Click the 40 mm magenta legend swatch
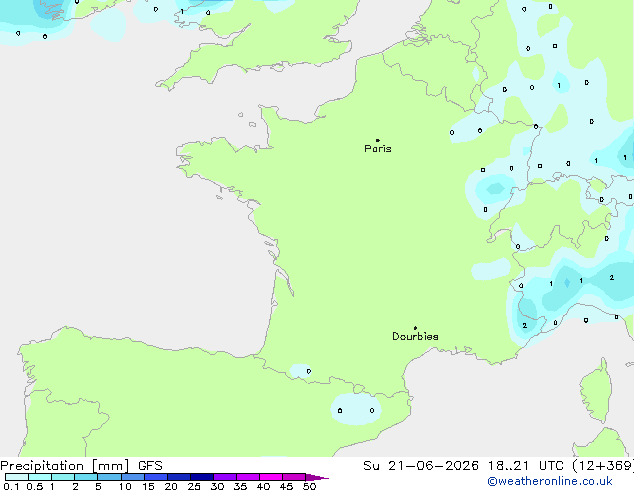Image resolution: width=634 pixels, height=490 pixels. click(271, 477)
